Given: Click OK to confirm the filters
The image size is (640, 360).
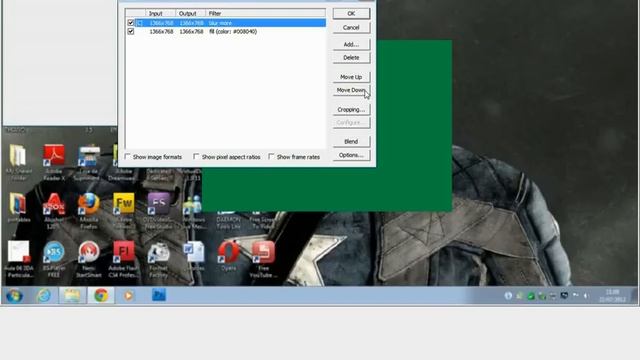Looking at the screenshot, I should coord(351,13).
